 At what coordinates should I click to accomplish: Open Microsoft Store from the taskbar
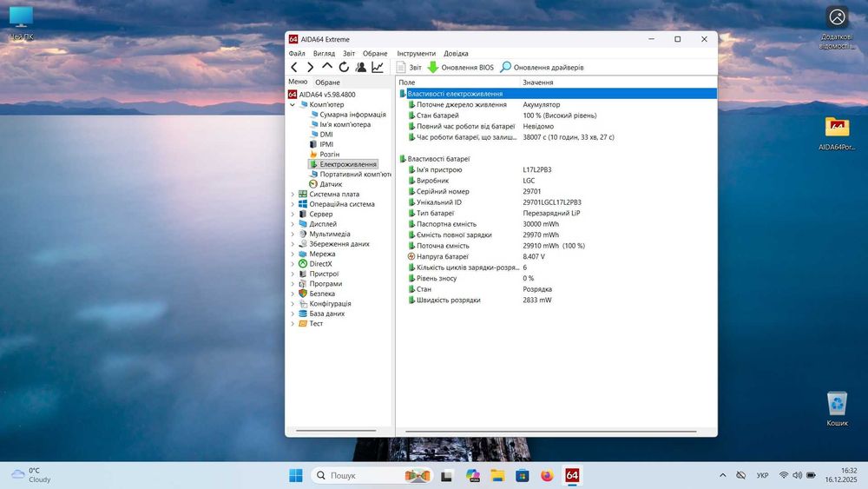click(522, 475)
